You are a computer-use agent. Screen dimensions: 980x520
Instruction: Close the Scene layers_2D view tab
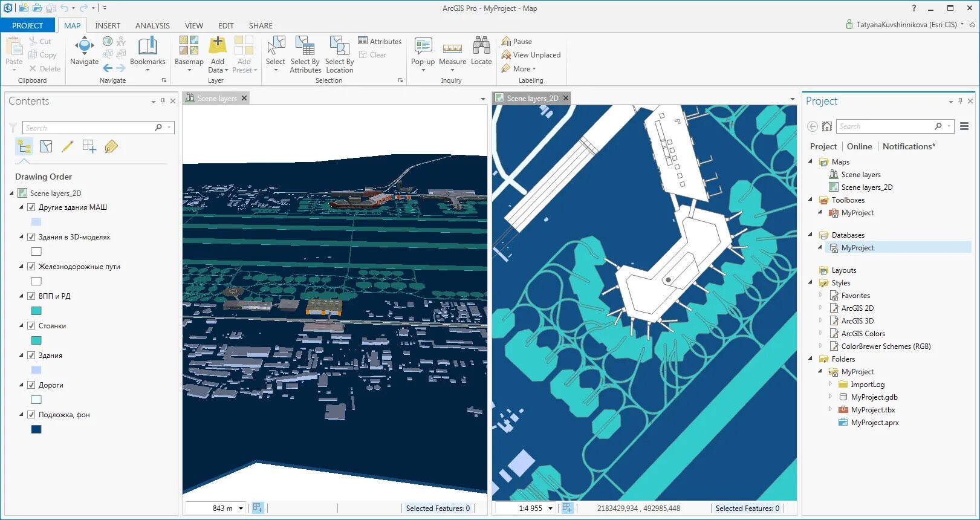coord(566,98)
